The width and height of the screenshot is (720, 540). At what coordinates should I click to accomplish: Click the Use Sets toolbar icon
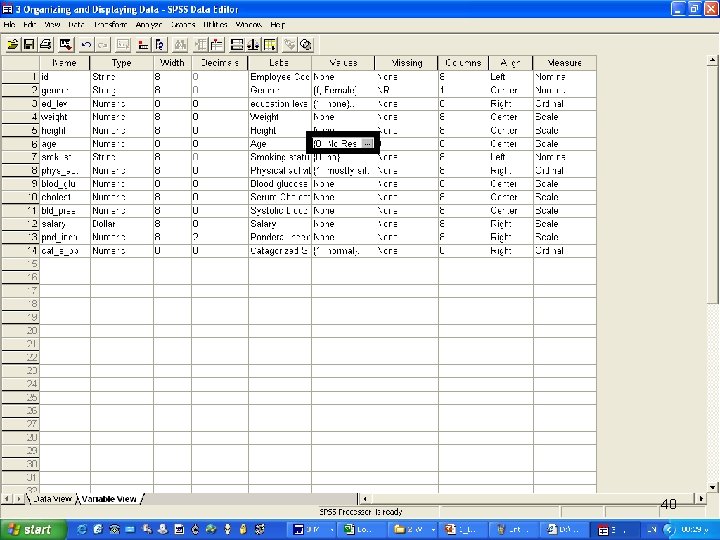[306, 45]
